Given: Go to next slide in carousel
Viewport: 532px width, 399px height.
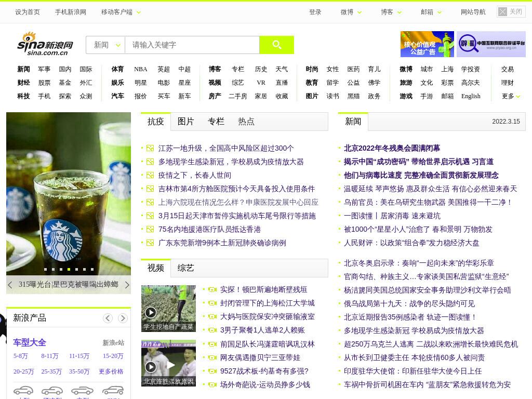Looking at the screenshot, I should click(127, 285).
